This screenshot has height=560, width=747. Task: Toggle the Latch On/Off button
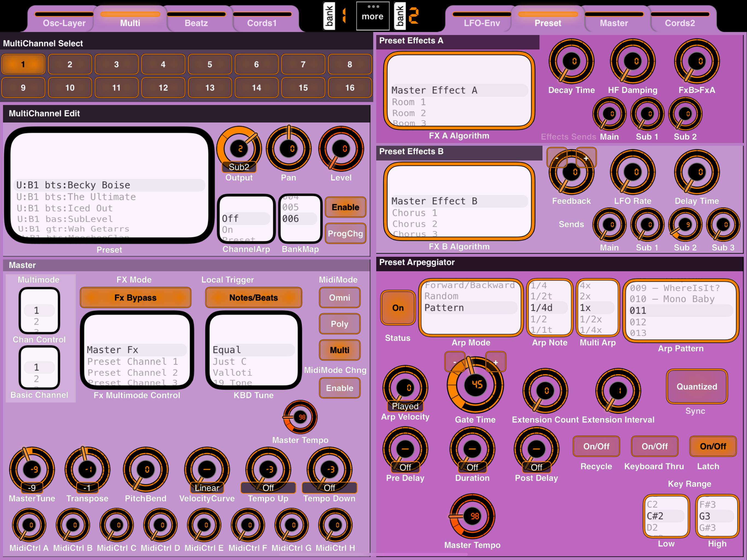click(x=713, y=446)
